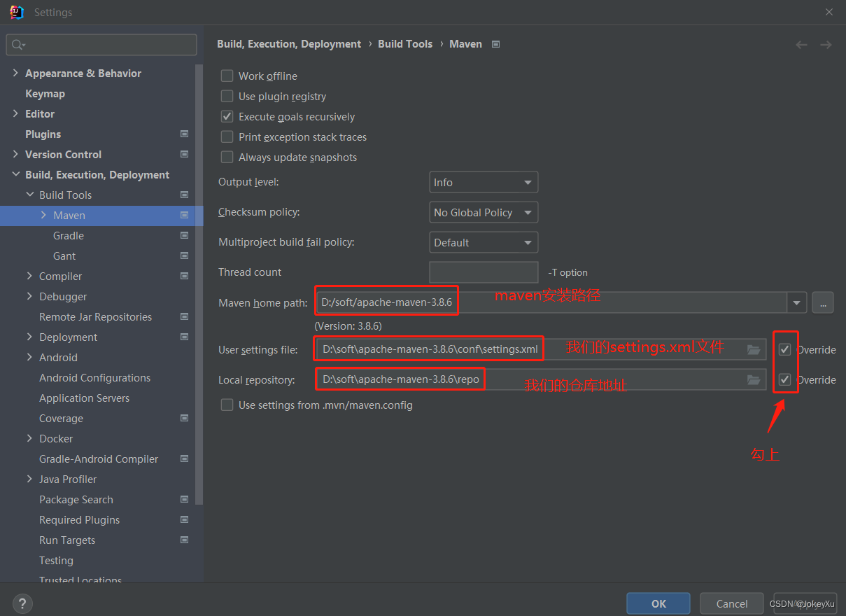Viewport: 846px width, 616px height.
Task: Click the project icon next to Gant
Action: tap(185, 255)
